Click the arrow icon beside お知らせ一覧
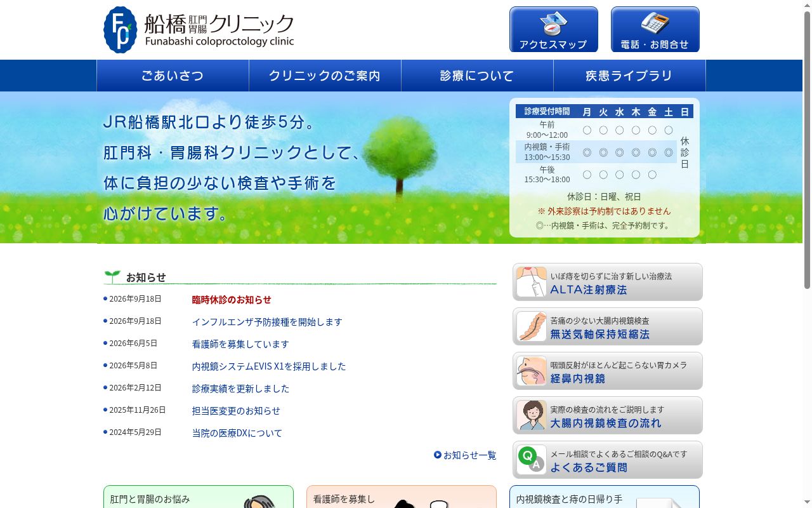 [438, 455]
